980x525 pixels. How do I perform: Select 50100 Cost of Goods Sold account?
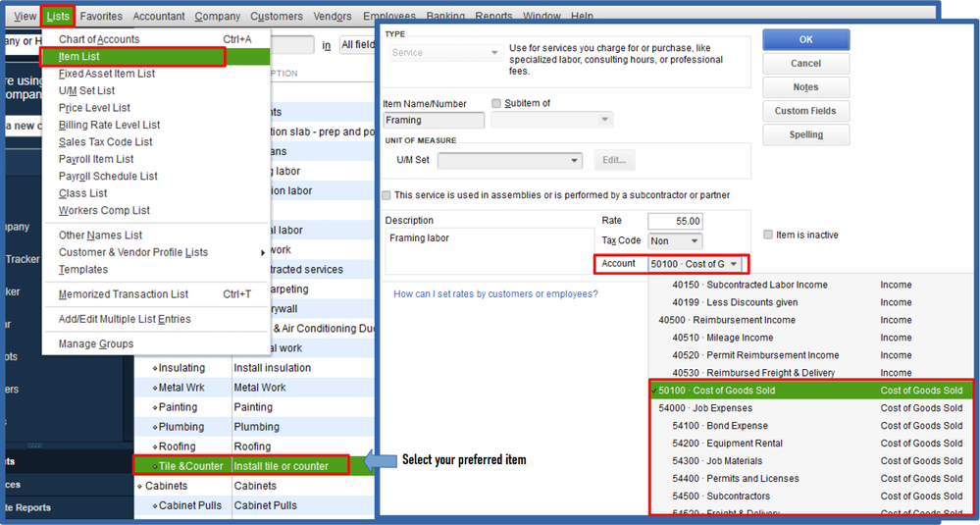click(811, 391)
